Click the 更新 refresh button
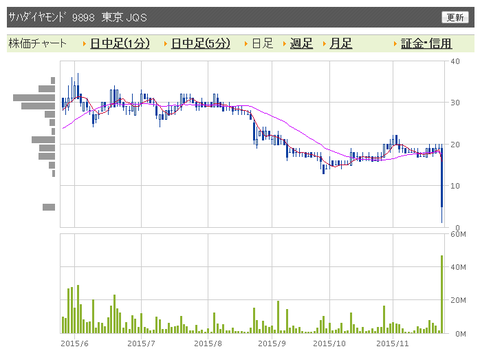The height and width of the screenshot is (360, 480). 455,17
